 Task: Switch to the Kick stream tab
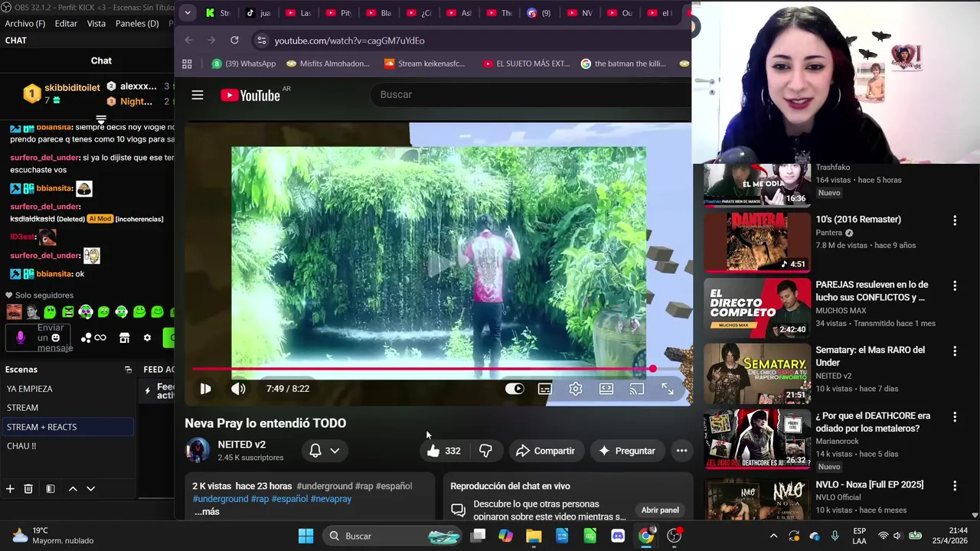tap(217, 13)
